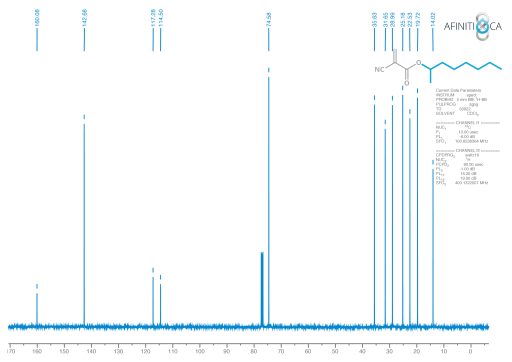The width and height of the screenshot is (512, 362).
Task: Select the 74.58 ppm peak label
Action: (269, 19)
